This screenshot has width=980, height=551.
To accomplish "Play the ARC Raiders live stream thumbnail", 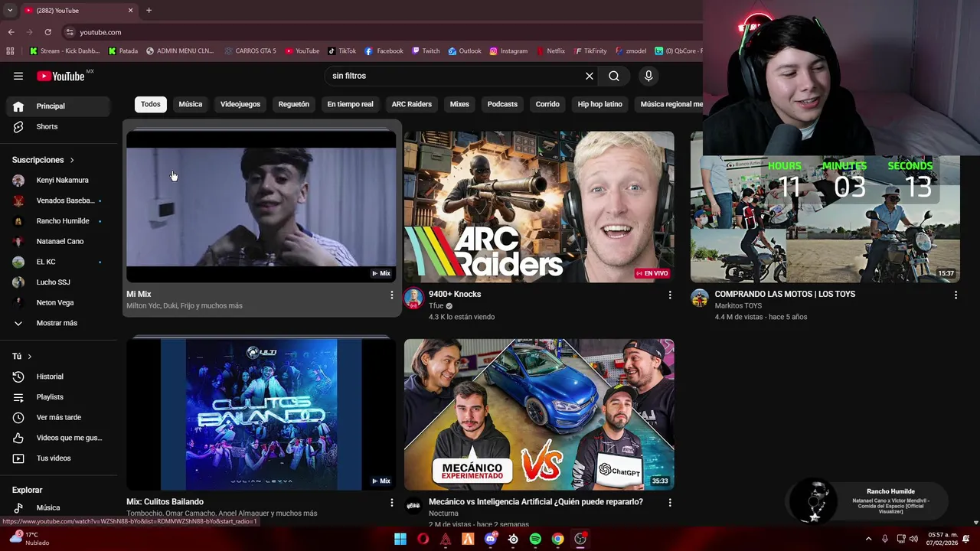I will (x=539, y=207).
